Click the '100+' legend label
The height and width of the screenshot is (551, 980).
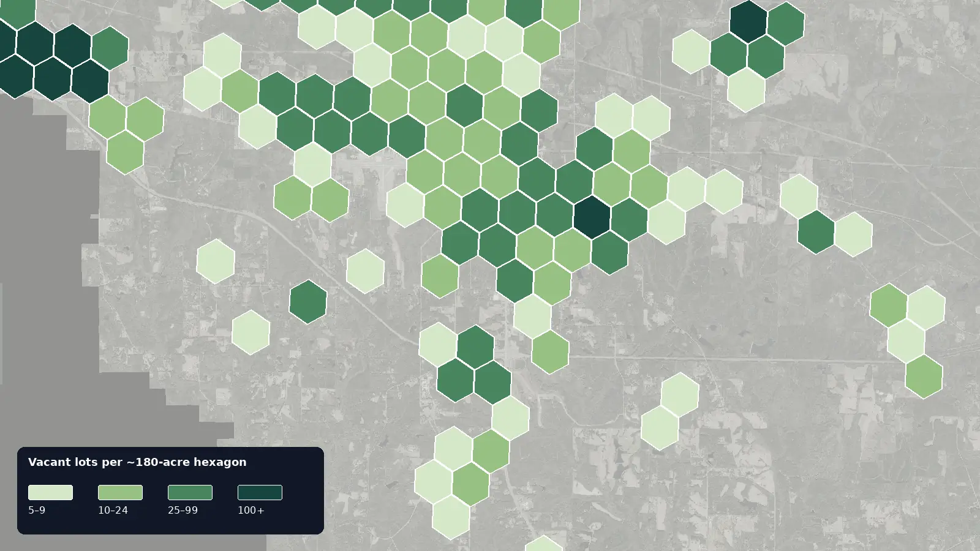[251, 510]
